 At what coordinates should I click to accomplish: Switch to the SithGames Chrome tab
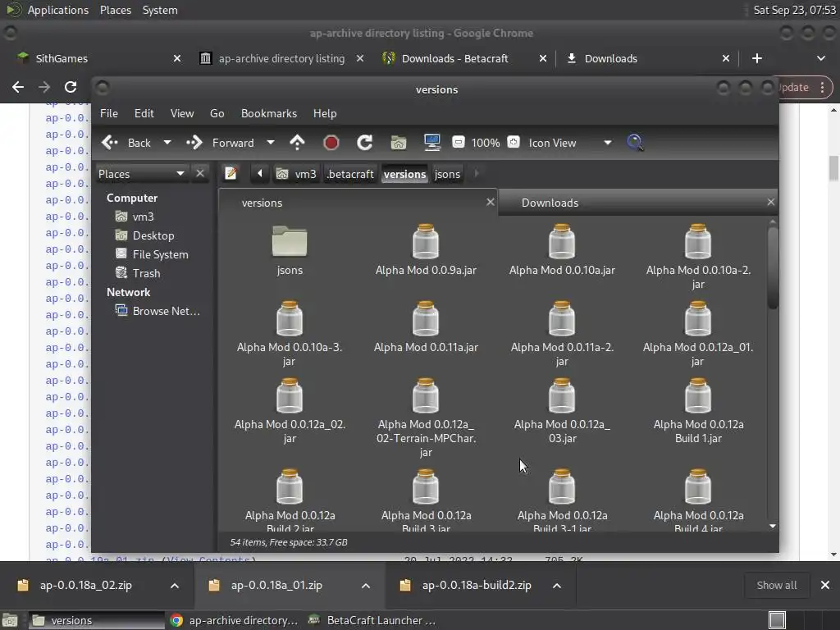99,58
